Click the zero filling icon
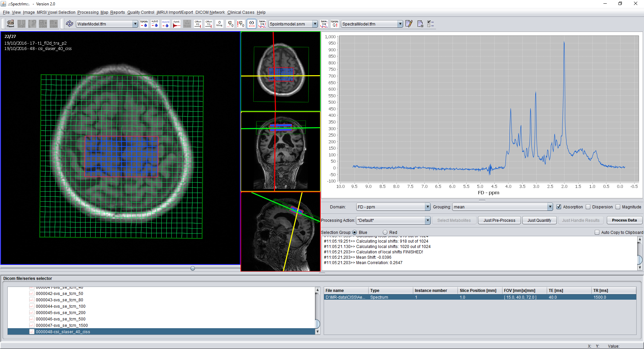 pyautogui.click(x=219, y=24)
